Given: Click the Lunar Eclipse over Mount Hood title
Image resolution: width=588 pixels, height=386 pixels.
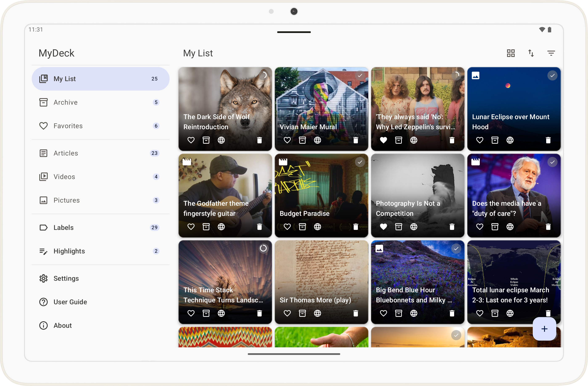Looking at the screenshot, I should click(x=510, y=122).
